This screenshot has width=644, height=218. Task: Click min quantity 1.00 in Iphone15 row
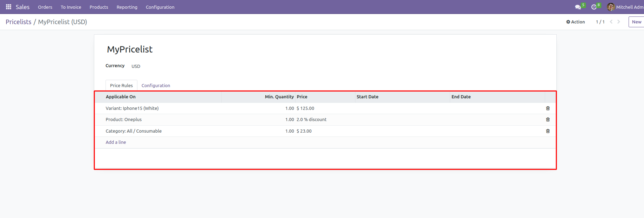point(290,108)
